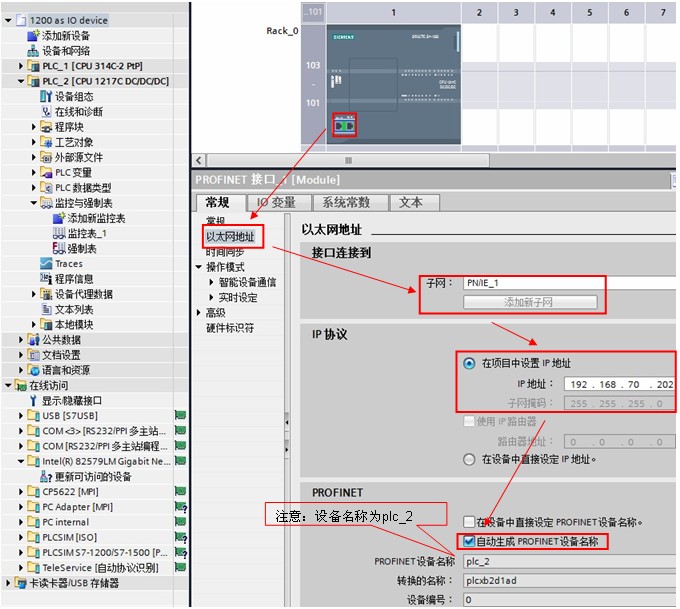680x609 pixels.
Task: Expand 智能设备通信 node
Action: (x=211, y=282)
